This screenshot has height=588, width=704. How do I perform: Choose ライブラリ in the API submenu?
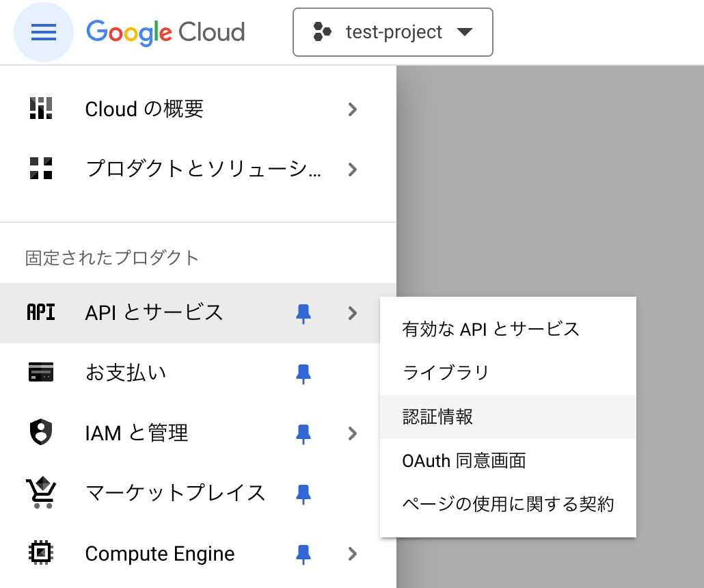(x=446, y=373)
